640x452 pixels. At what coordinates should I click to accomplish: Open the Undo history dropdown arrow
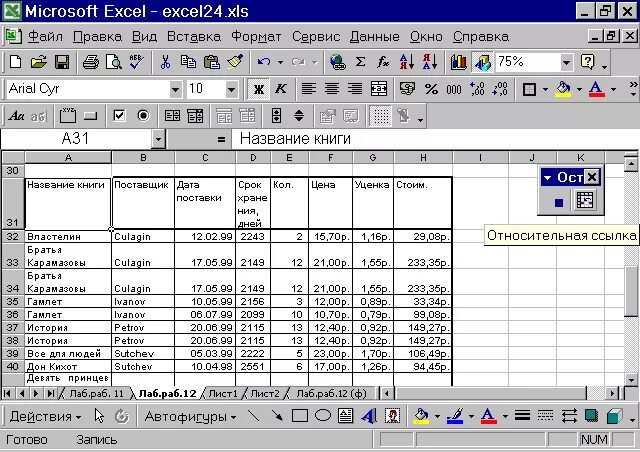pos(280,62)
